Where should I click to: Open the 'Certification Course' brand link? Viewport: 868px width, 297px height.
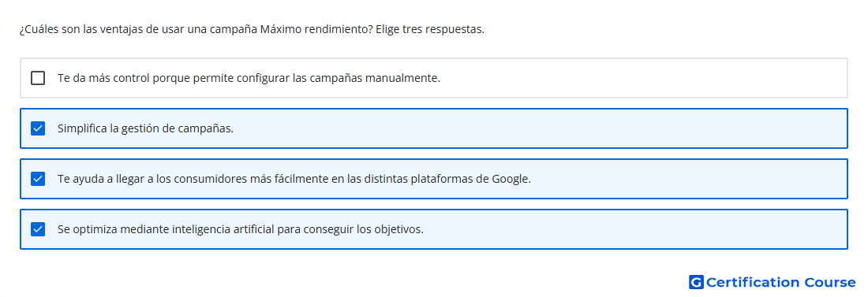point(773,282)
